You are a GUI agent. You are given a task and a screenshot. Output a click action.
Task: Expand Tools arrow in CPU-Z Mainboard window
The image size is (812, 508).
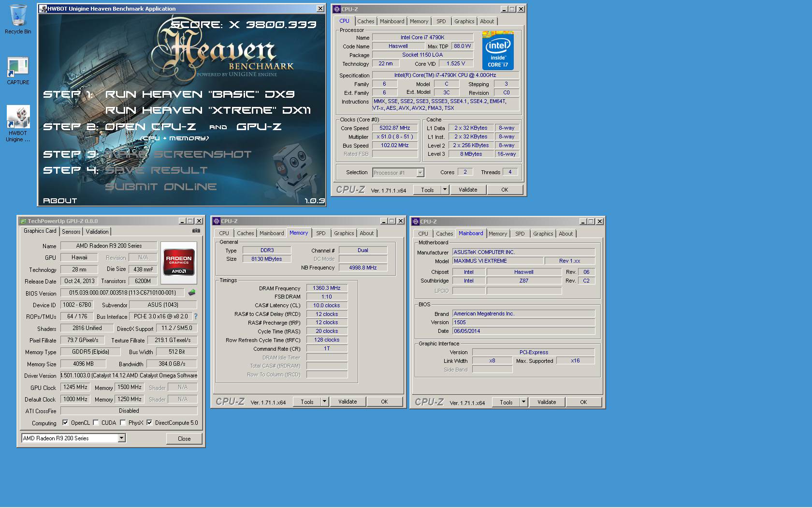[523, 402]
